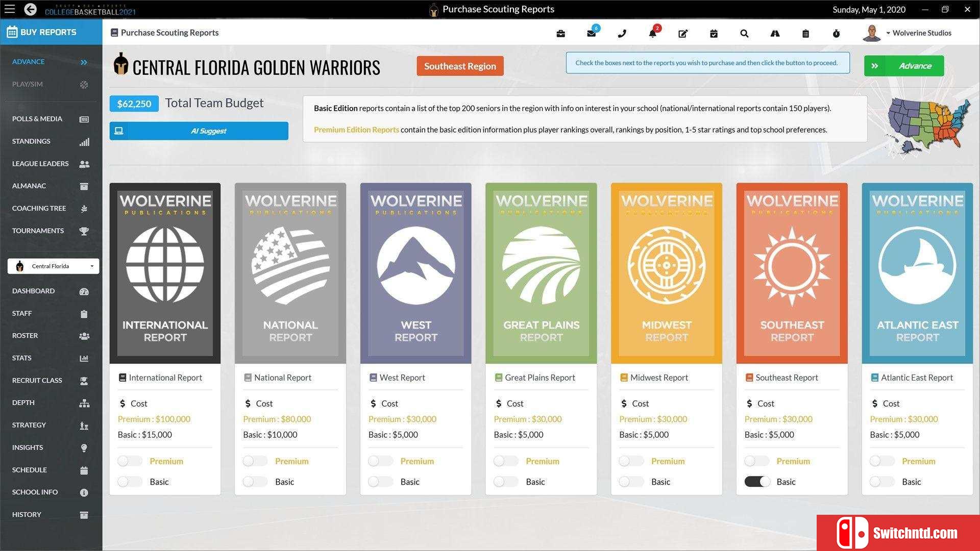Screen dimensions: 980x551
Task: Enable Premium for Southeast Report
Action: pyautogui.click(x=757, y=461)
